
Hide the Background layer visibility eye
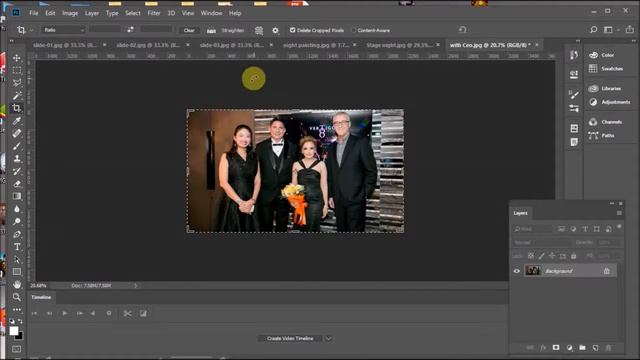click(x=517, y=271)
